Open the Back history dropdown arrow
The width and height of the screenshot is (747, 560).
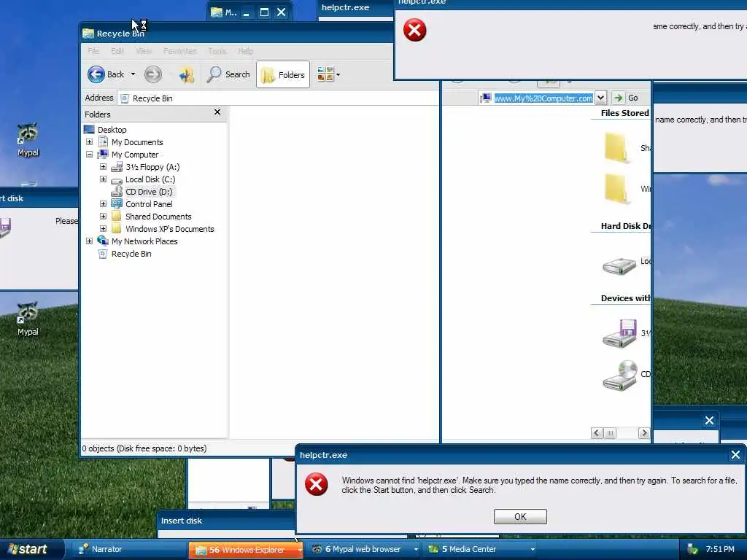[x=133, y=74]
